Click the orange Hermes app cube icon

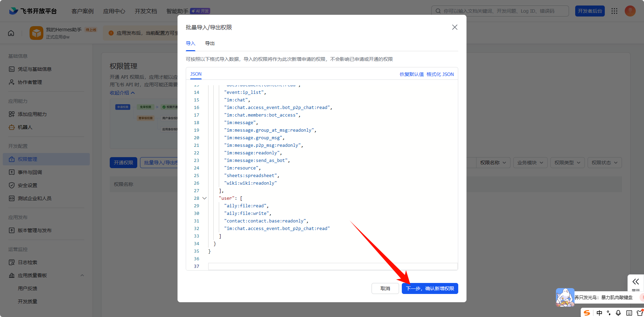click(x=36, y=33)
